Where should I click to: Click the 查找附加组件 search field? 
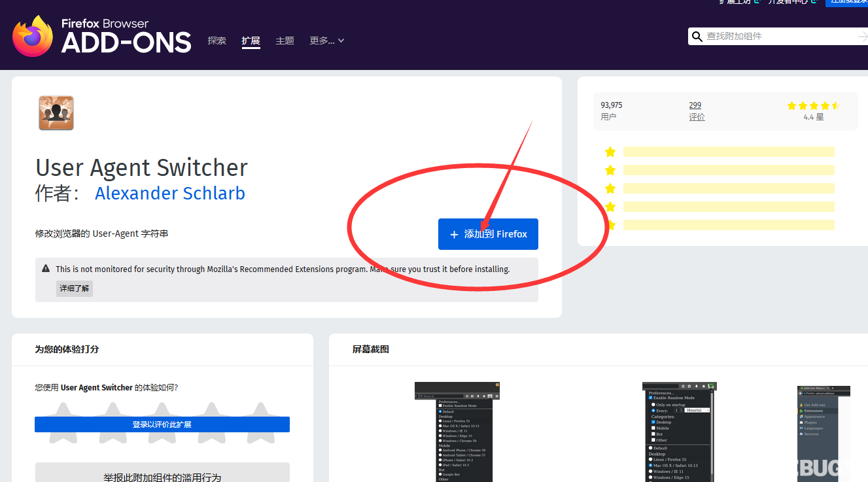coord(778,37)
